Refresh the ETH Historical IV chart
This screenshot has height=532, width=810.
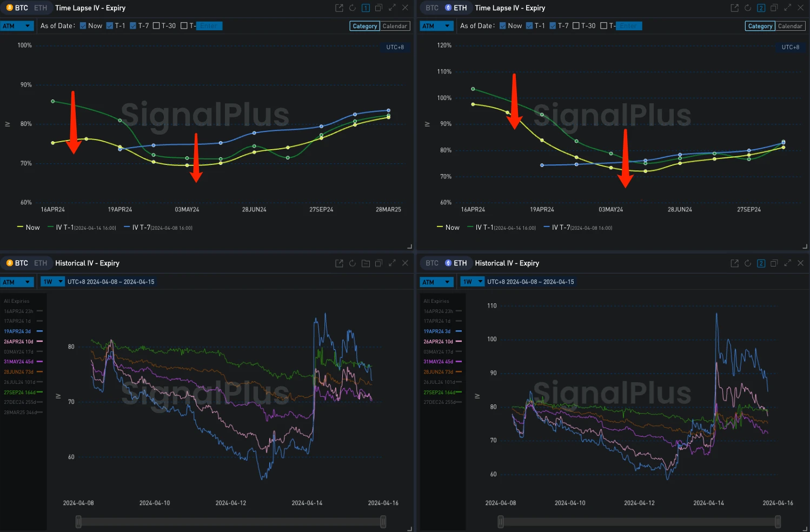click(x=747, y=263)
